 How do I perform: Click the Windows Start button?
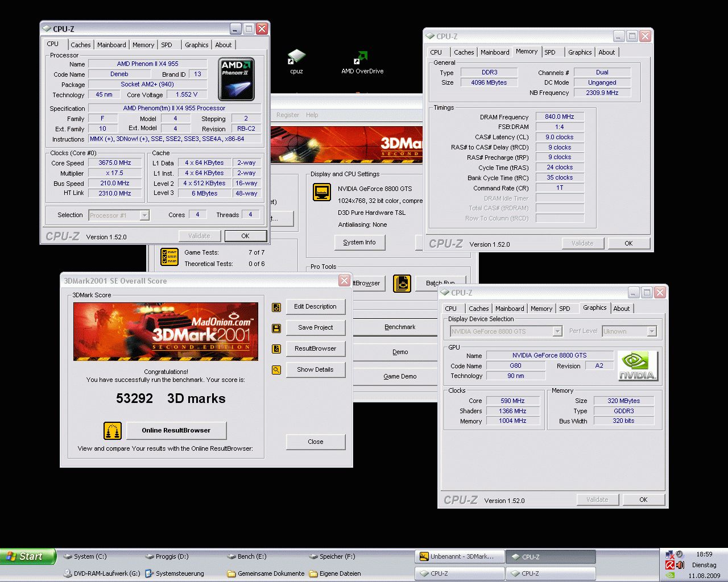click(x=28, y=556)
